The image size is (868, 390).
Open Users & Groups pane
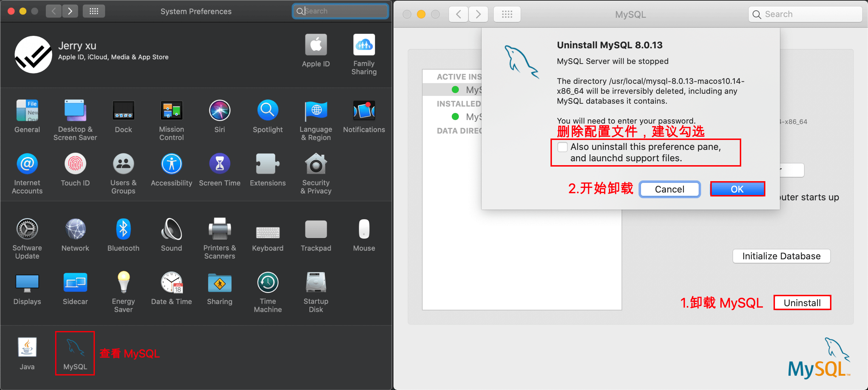coord(124,173)
